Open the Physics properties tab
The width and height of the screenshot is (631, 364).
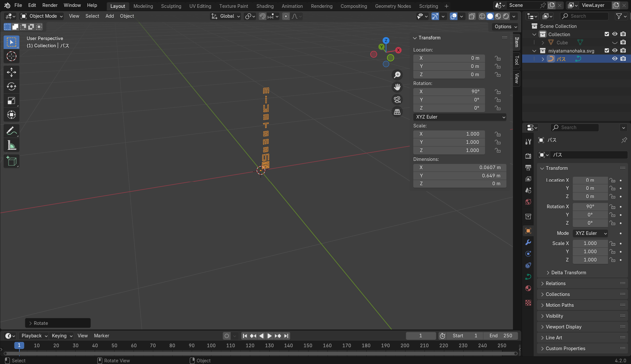(x=528, y=254)
